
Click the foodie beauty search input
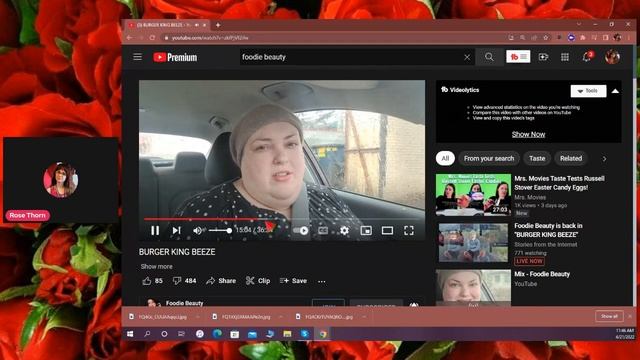pyautogui.click(x=351, y=57)
